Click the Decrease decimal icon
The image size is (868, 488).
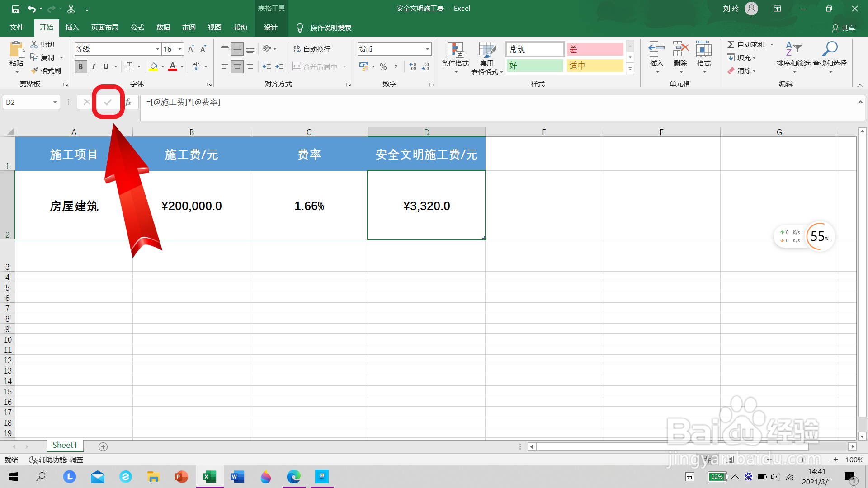pyautogui.click(x=425, y=66)
